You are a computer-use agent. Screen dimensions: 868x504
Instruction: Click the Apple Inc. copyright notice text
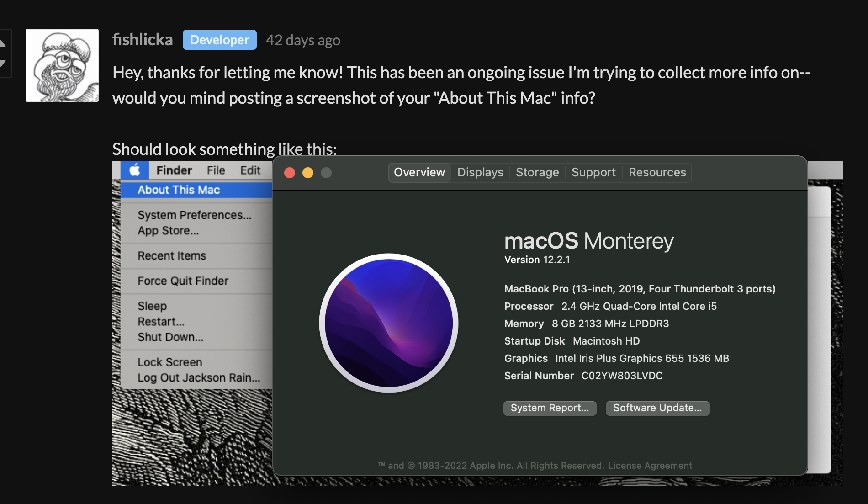[x=491, y=466]
